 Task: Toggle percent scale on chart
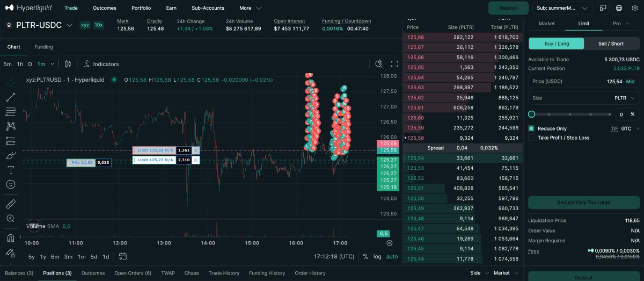point(365,256)
